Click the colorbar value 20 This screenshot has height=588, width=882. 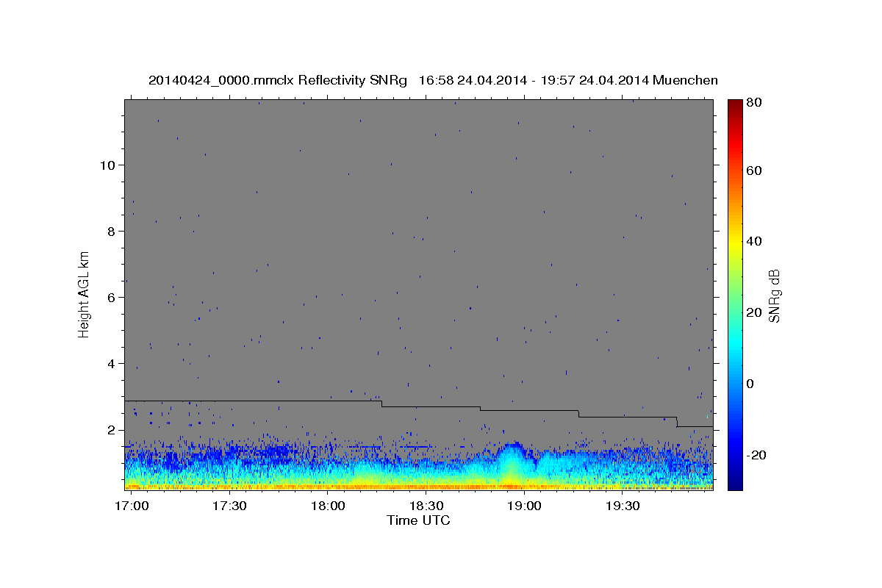coord(753,312)
